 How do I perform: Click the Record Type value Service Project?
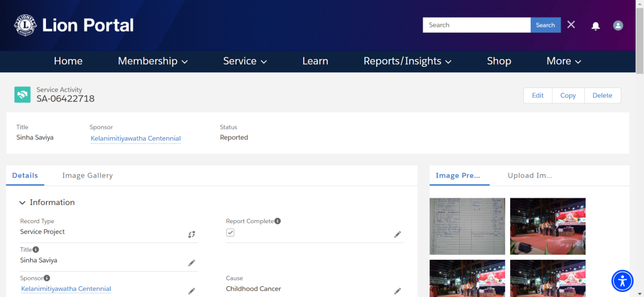pos(42,232)
